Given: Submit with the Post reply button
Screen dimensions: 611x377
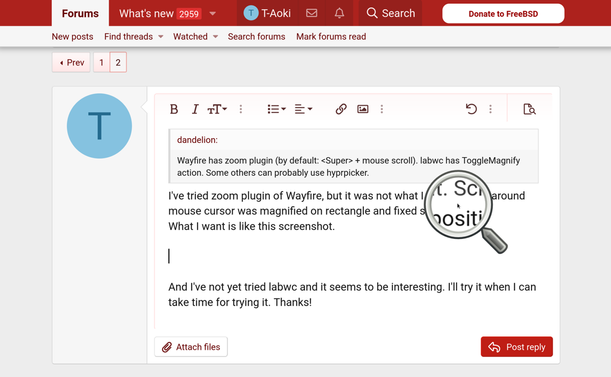Looking at the screenshot, I should click(517, 347).
